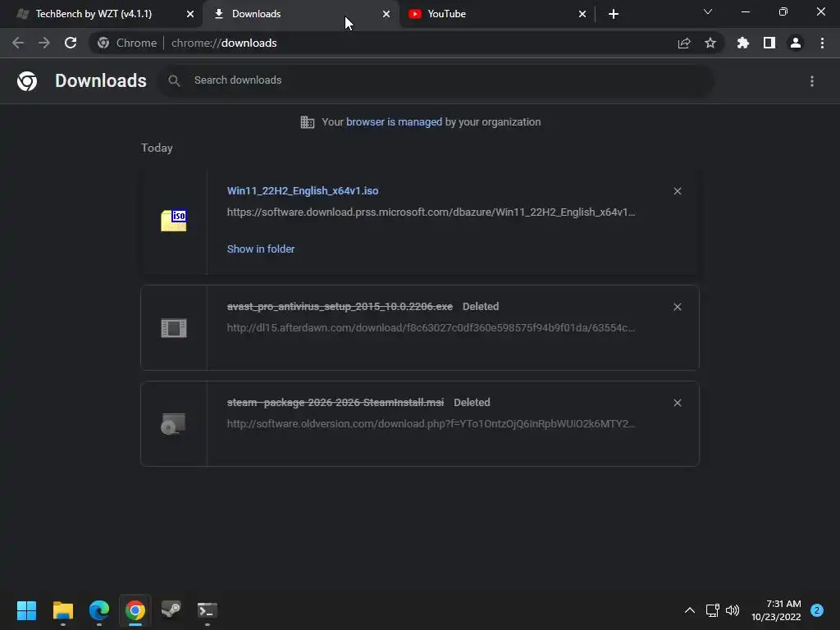Switch to the YouTube tab
840x630 pixels.
[497, 14]
